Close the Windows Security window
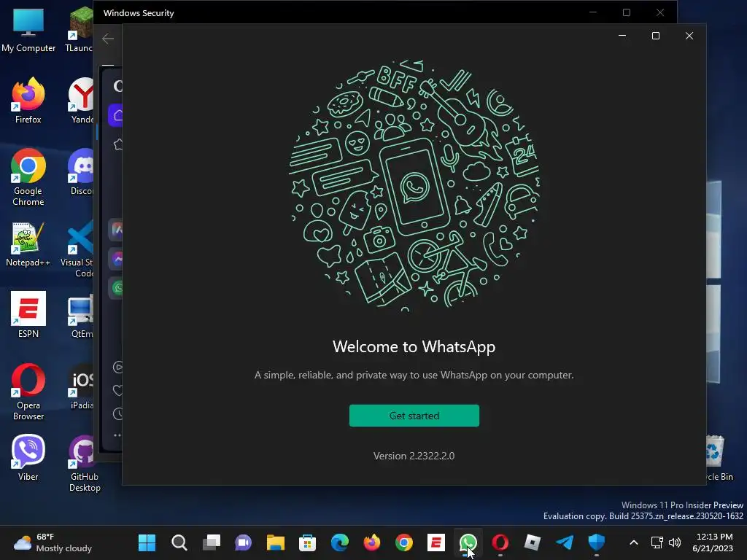Viewport: 747px width, 560px height. pos(659,12)
